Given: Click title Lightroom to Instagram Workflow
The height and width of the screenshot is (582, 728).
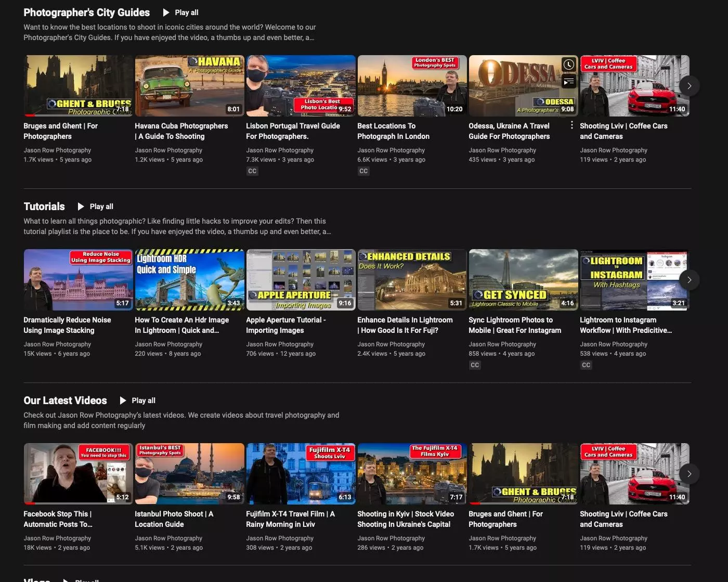Looking at the screenshot, I should [626, 325].
